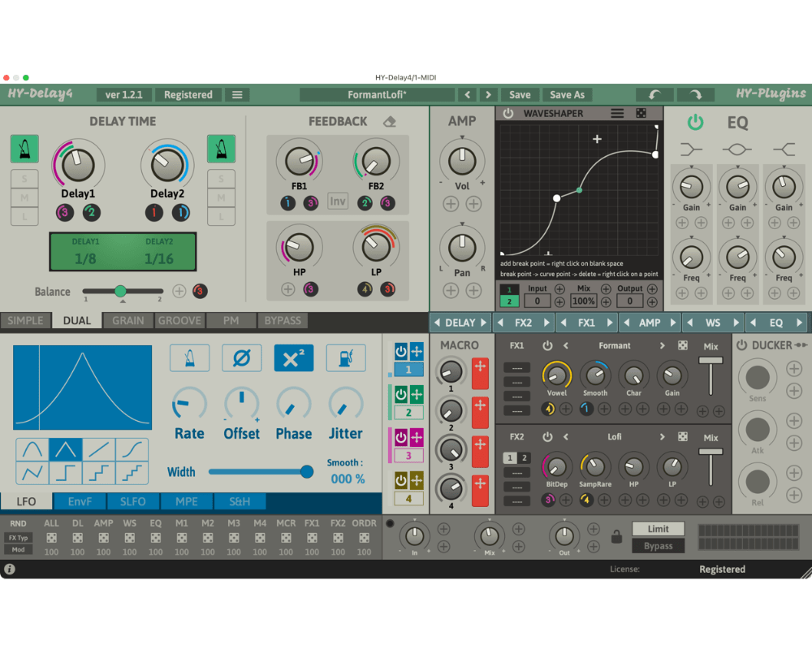Switch to the GRAIN delay mode tab
The height and width of the screenshot is (650, 812).
pos(128,321)
